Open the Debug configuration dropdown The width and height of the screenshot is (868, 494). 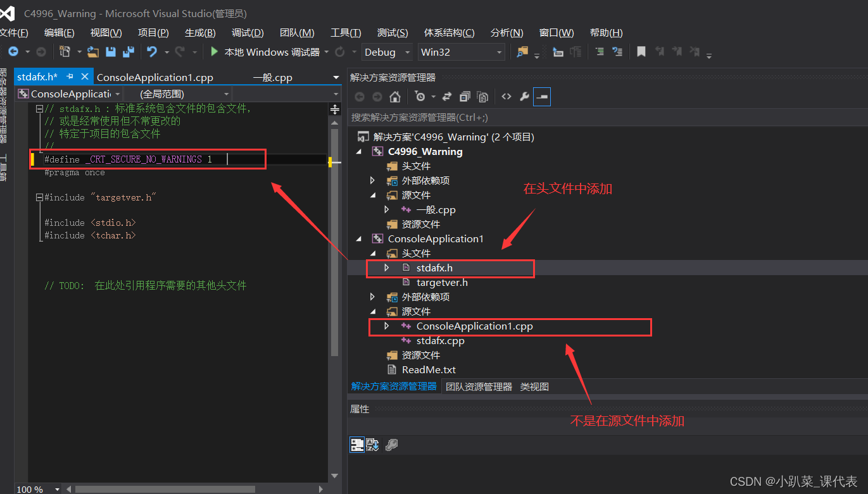(386, 52)
